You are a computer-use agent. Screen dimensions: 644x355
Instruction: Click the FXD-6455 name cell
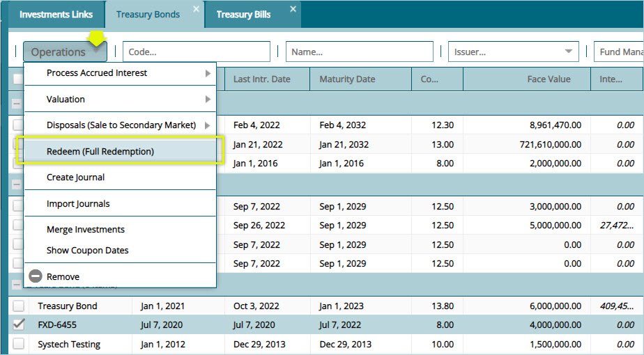[x=57, y=325]
